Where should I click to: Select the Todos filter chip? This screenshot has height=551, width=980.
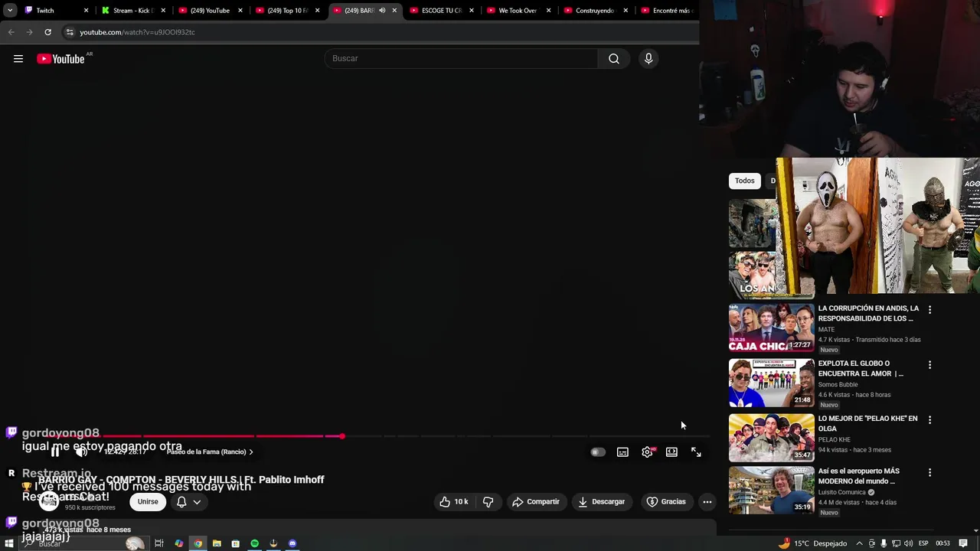745,181
